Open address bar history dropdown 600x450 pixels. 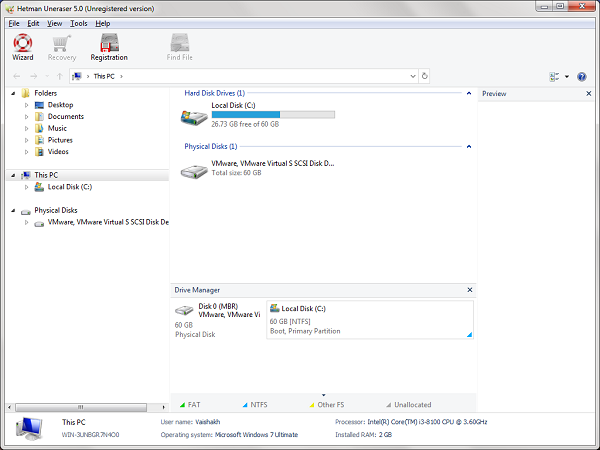pyautogui.click(x=412, y=76)
